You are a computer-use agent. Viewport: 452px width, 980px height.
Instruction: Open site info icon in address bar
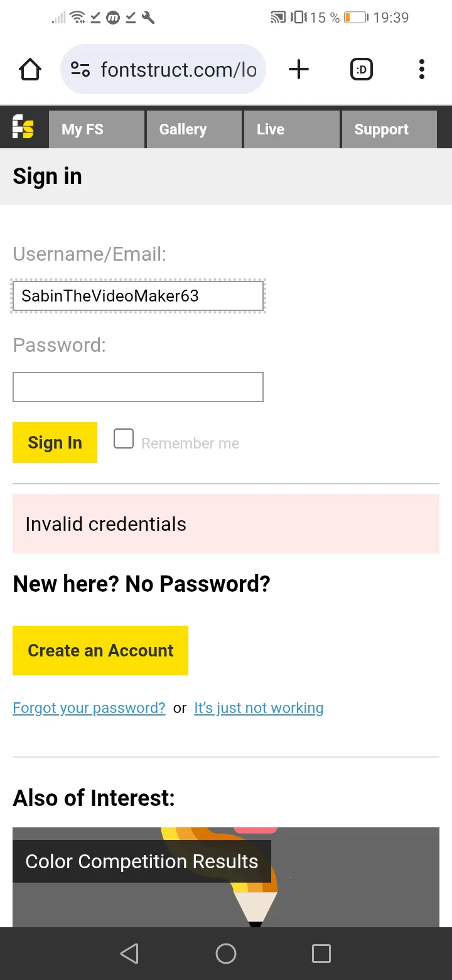pyautogui.click(x=80, y=69)
